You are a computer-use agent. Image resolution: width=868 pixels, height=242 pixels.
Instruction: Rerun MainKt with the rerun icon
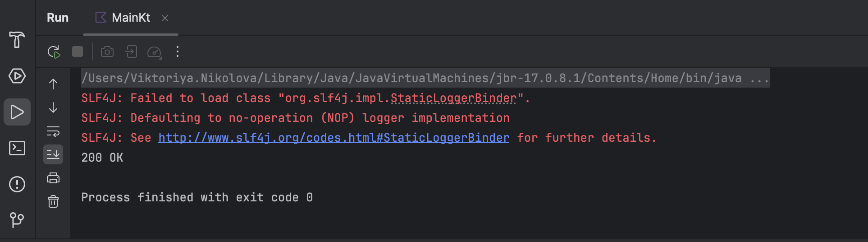coord(54,52)
